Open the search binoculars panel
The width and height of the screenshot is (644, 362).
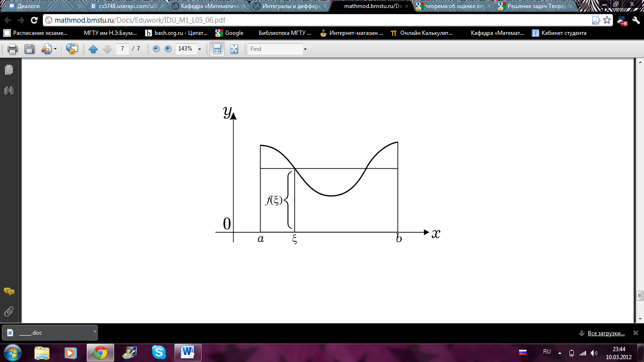click(8, 90)
